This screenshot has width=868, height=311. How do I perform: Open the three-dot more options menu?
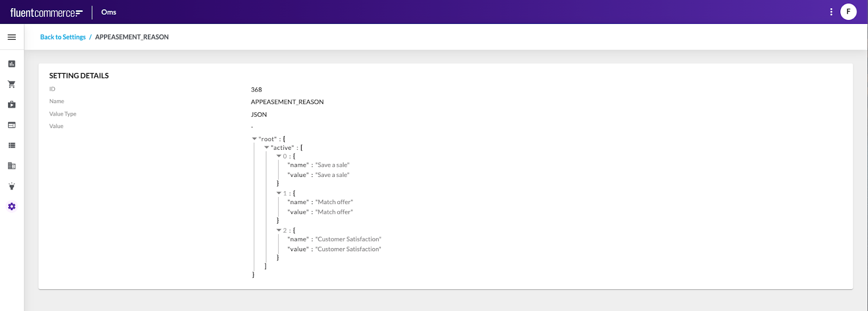(831, 12)
